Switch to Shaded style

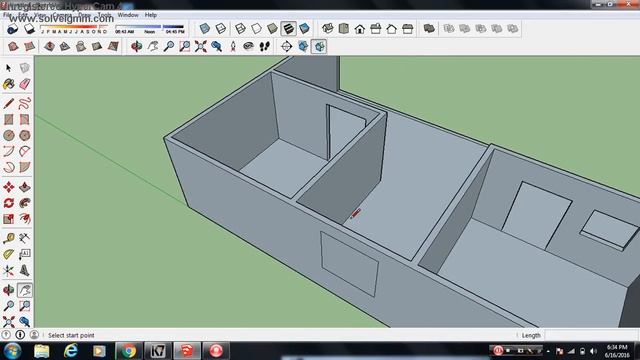(x=272, y=29)
